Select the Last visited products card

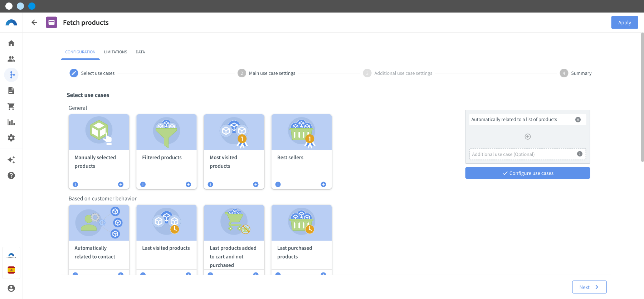[167, 240]
